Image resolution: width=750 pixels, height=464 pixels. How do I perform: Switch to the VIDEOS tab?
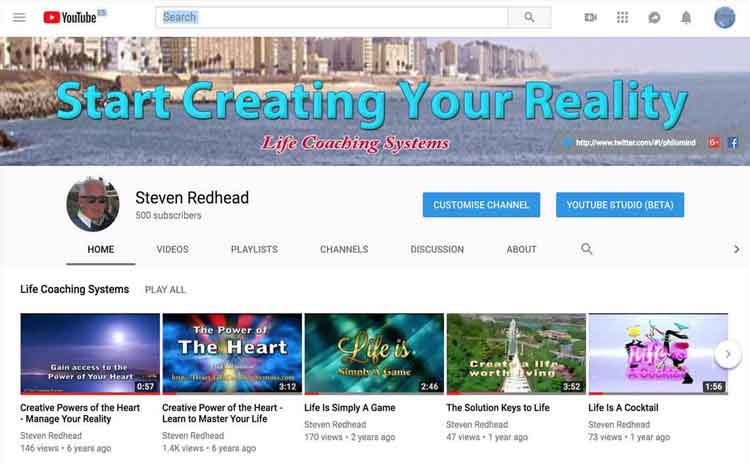coord(172,249)
